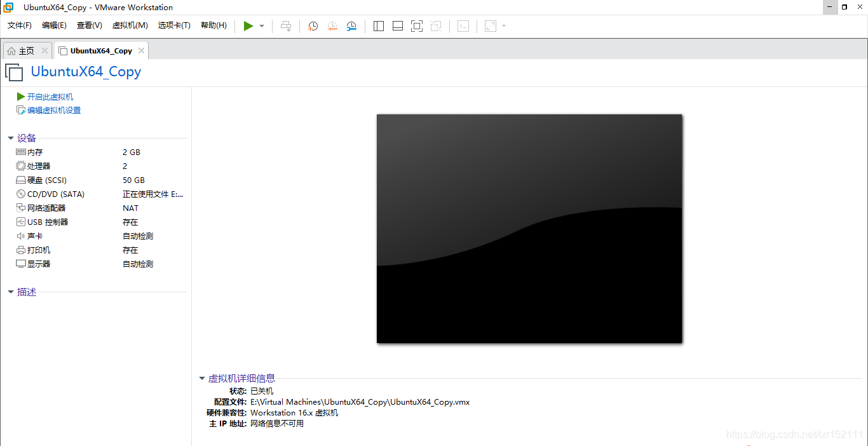Image resolution: width=868 pixels, height=446 pixels.
Task: Click the console view toolbar icon
Action: coord(464,26)
